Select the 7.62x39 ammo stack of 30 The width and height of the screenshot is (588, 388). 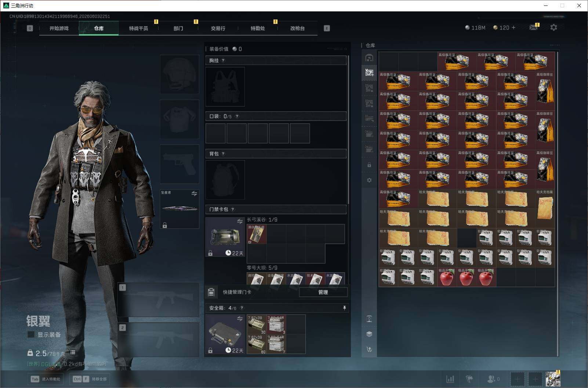click(x=257, y=324)
